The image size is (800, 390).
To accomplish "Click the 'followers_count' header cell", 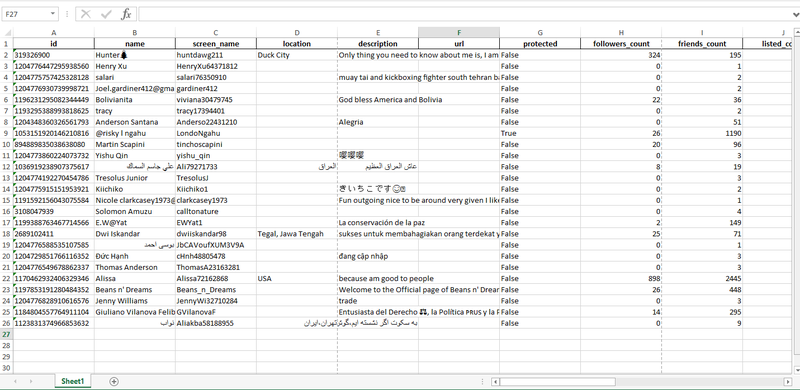I will click(x=621, y=44).
